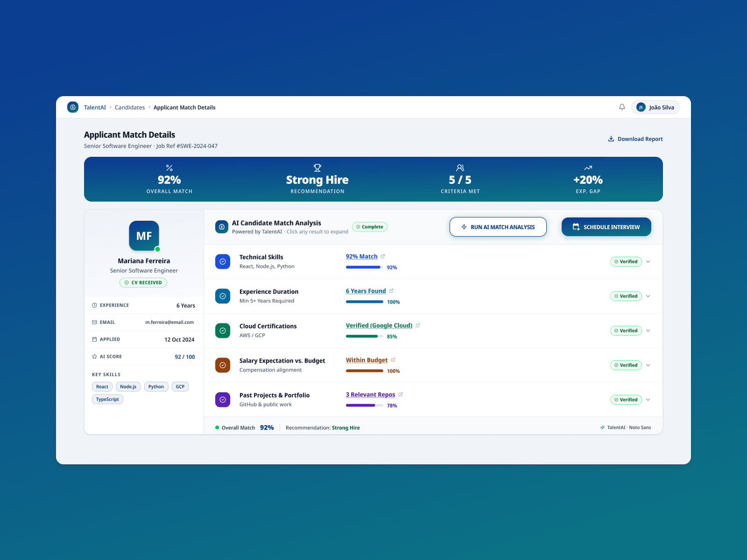This screenshot has height=560, width=747.
Task: Click Cloud Certifications 85% progress bar
Action: 365,336
